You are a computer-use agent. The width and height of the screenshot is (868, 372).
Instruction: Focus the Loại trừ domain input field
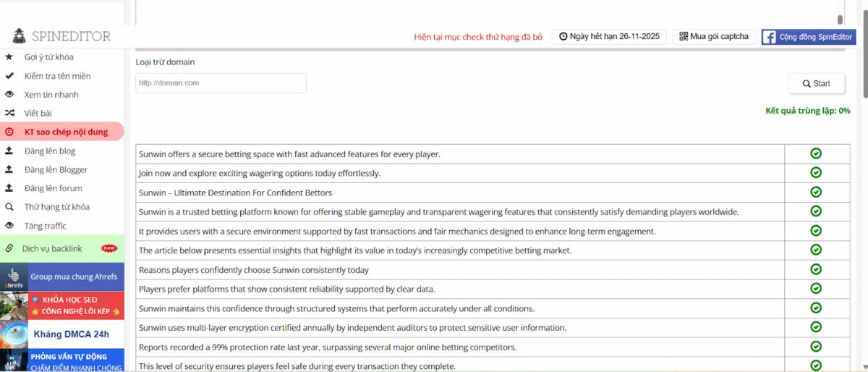click(221, 83)
